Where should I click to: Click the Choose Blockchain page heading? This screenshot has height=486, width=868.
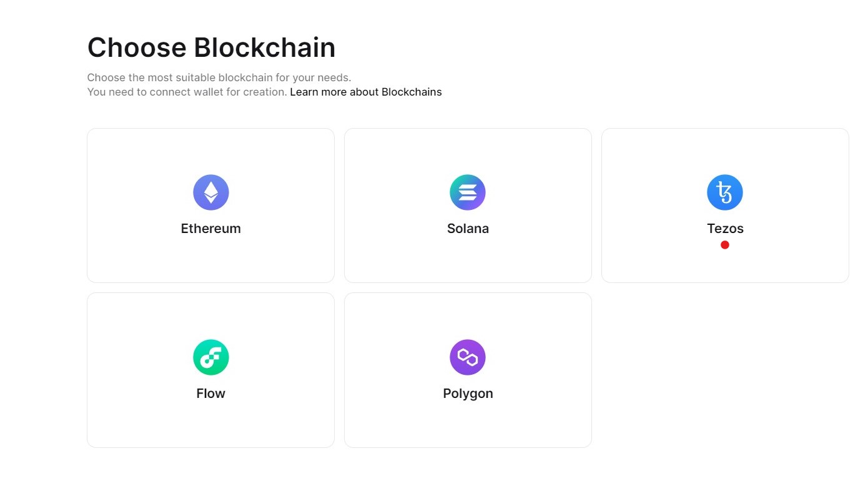pos(211,47)
